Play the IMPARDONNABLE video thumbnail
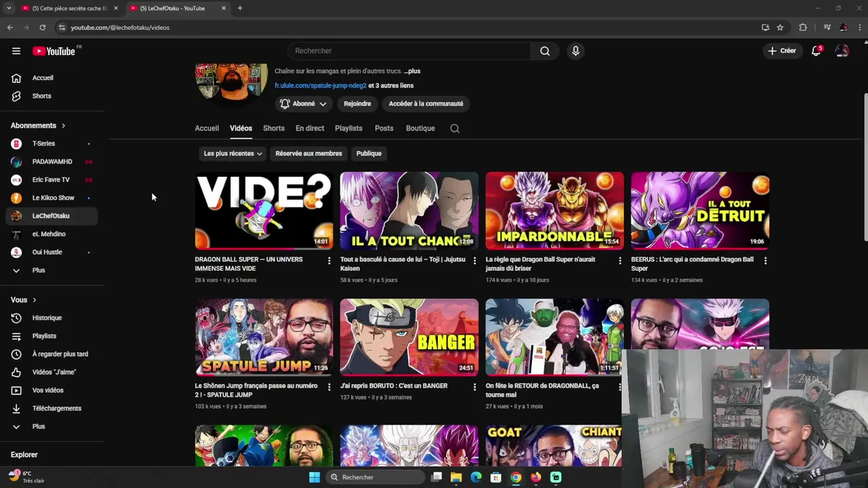This screenshot has width=868, height=488. click(555, 211)
